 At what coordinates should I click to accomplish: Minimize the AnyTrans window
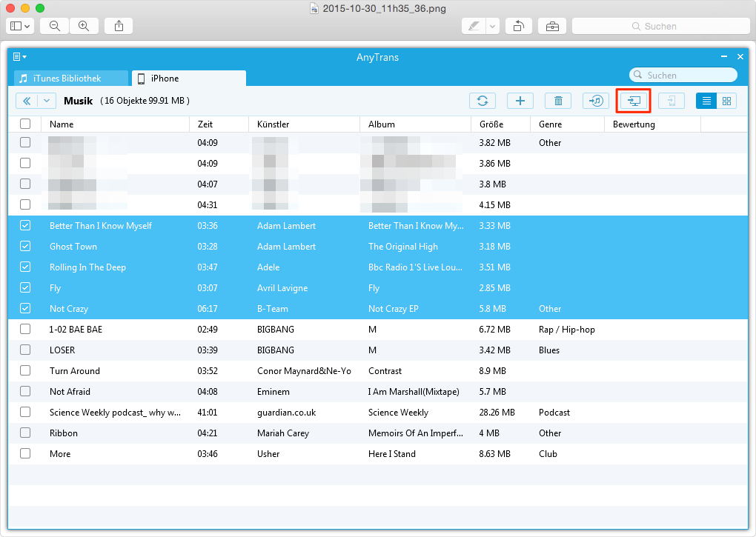point(723,57)
